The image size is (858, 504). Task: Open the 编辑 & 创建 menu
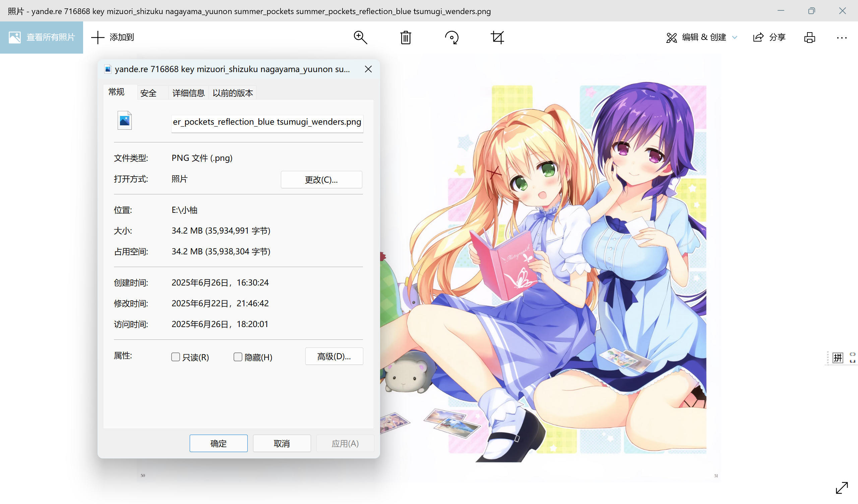(x=701, y=37)
